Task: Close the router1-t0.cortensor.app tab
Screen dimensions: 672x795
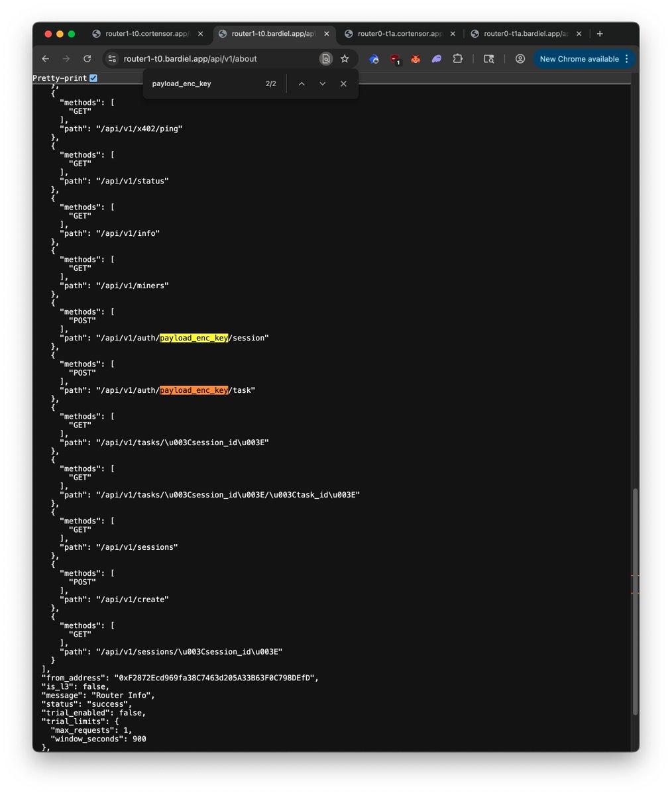Action: coord(201,34)
